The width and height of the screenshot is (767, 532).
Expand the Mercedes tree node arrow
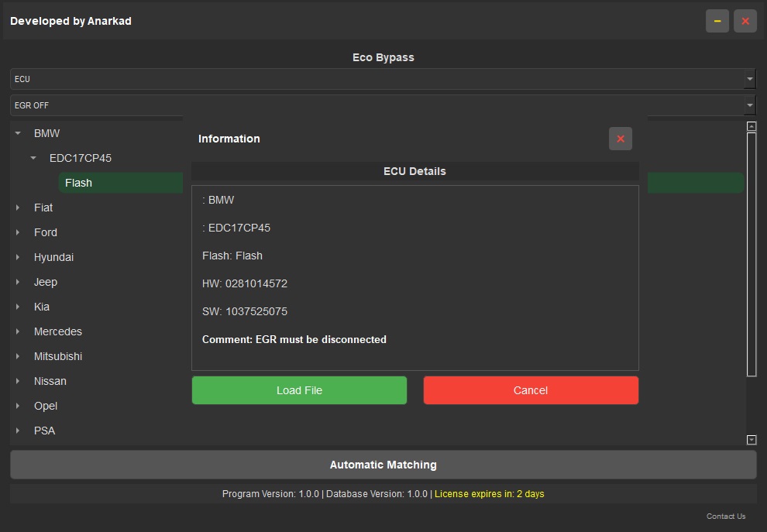(x=18, y=331)
